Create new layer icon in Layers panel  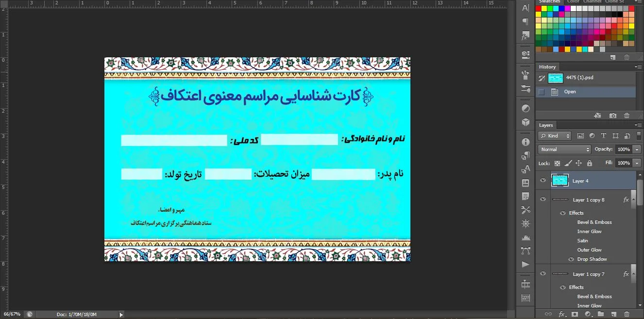613,314
